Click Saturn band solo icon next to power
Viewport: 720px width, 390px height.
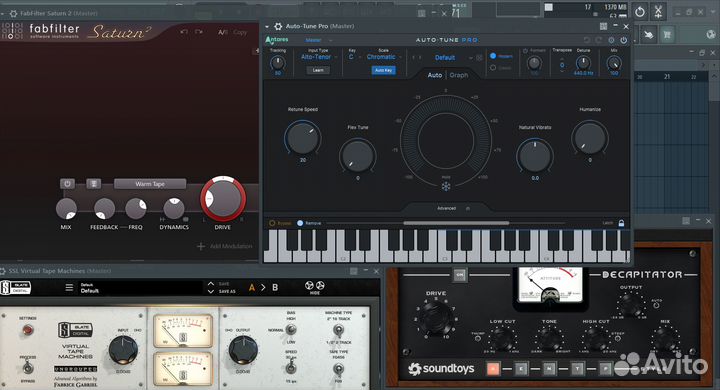[x=94, y=184]
